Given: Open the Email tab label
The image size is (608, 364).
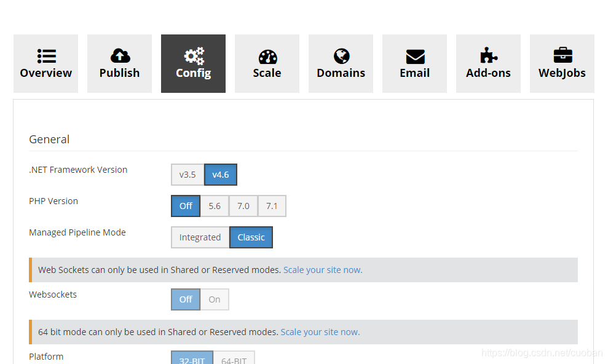Looking at the screenshot, I should 414,73.
